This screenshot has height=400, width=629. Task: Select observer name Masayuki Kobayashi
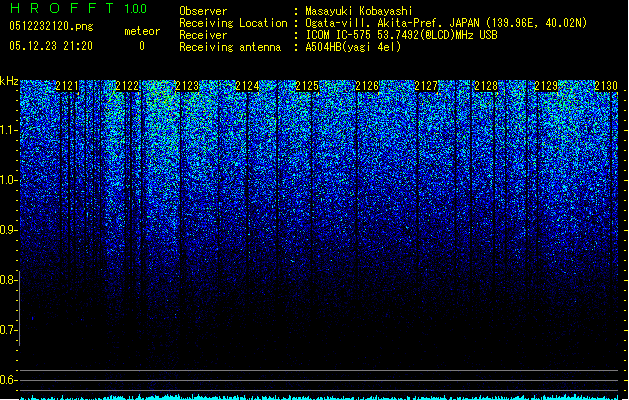[x=359, y=11]
